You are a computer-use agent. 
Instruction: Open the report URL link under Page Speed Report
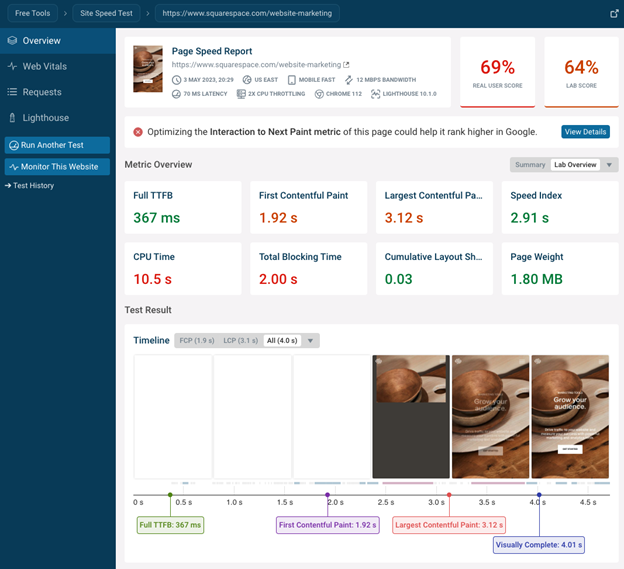(x=256, y=64)
